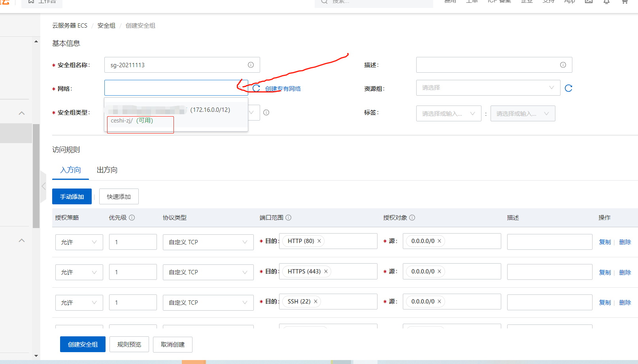The width and height of the screenshot is (638, 364).
Task: Collapse the upper sidebar section chevron
Action: coord(22,113)
